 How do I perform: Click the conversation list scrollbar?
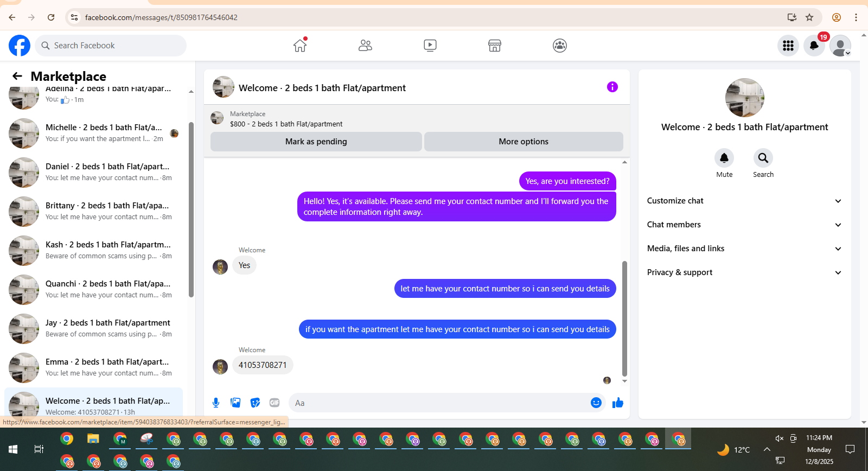(191, 209)
